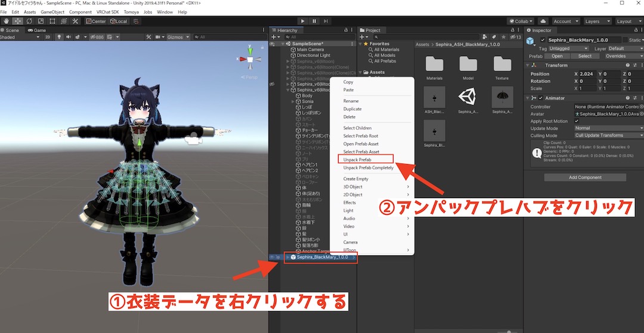Select the Rect tool in the toolbar

[52, 21]
